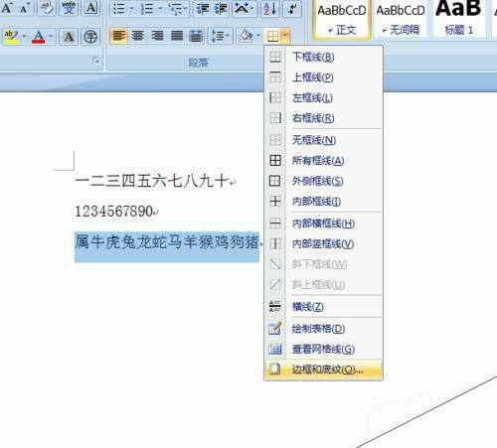This screenshot has height=448, width=497.
Task: Toggle show paragraph marks
Action: point(292,9)
